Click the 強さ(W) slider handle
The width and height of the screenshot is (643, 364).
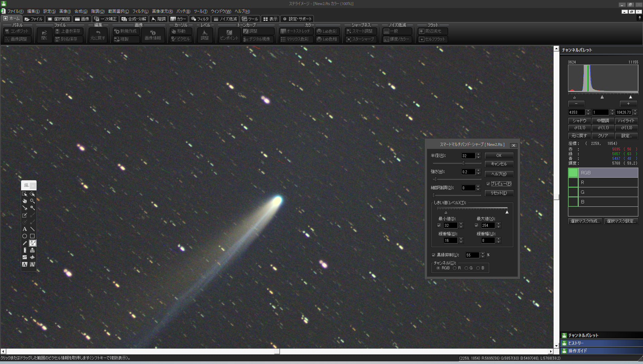(x=436, y=179)
